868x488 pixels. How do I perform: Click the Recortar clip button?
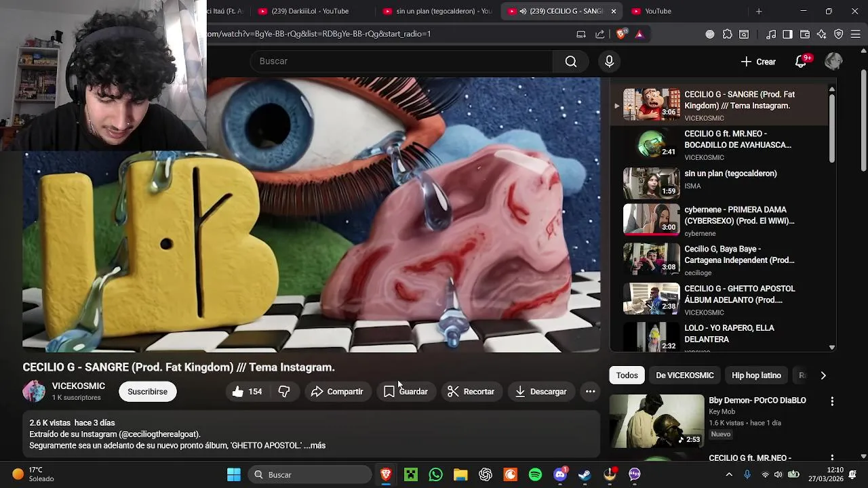pyautogui.click(x=471, y=392)
